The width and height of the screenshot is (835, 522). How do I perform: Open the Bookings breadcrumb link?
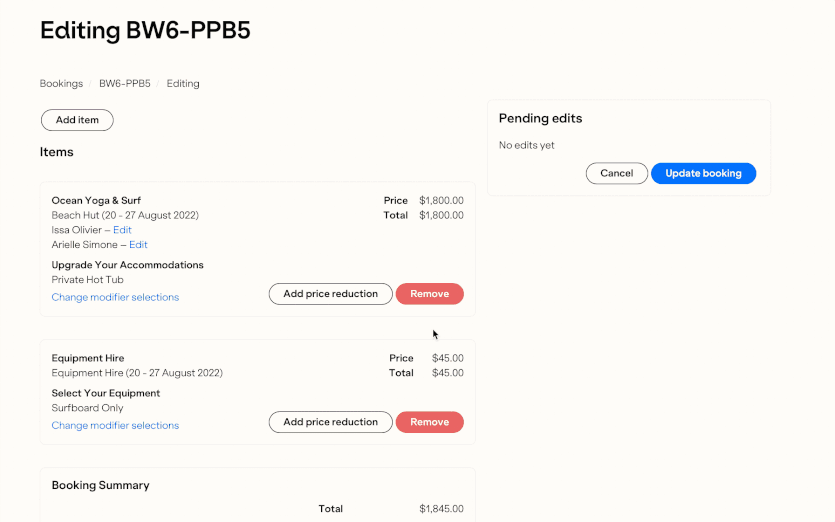[x=61, y=84]
